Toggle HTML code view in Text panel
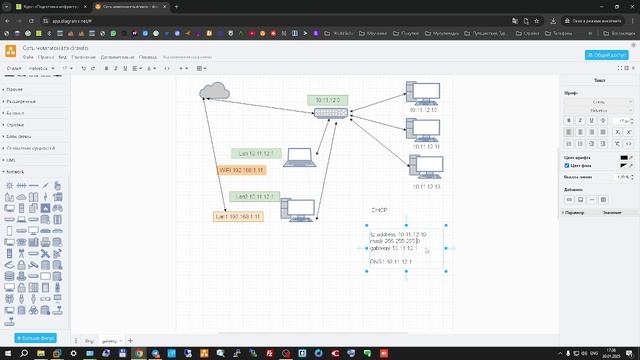640x360 pixels. tap(629, 144)
